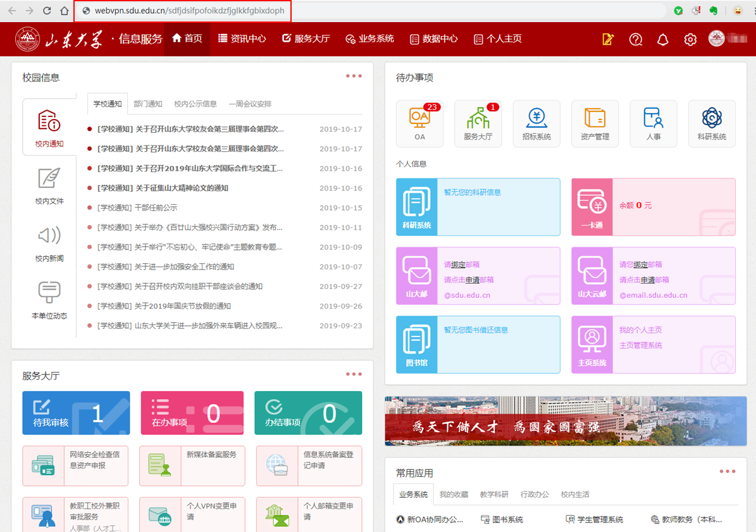Open 科研系统 atom icon
756x532 pixels.
pyautogui.click(x=712, y=123)
